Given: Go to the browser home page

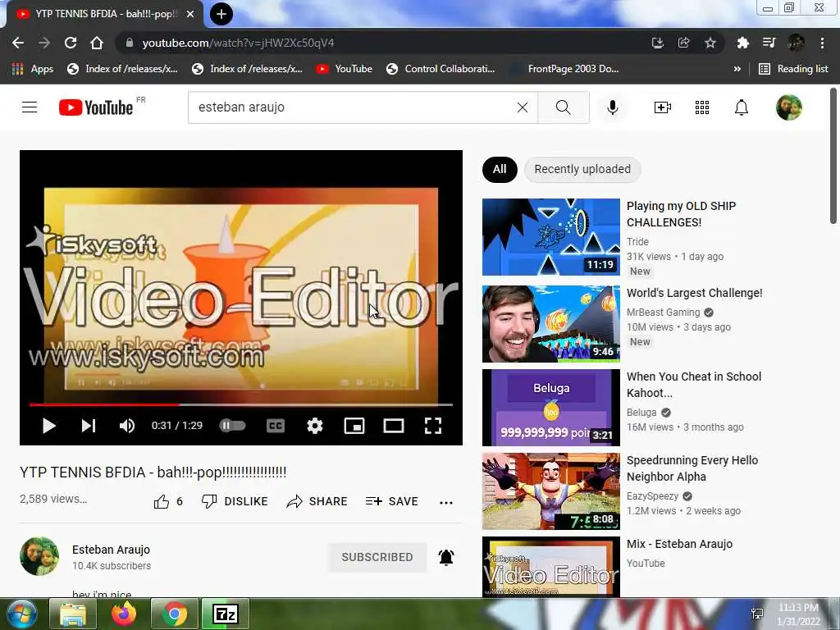Looking at the screenshot, I should click(x=97, y=43).
